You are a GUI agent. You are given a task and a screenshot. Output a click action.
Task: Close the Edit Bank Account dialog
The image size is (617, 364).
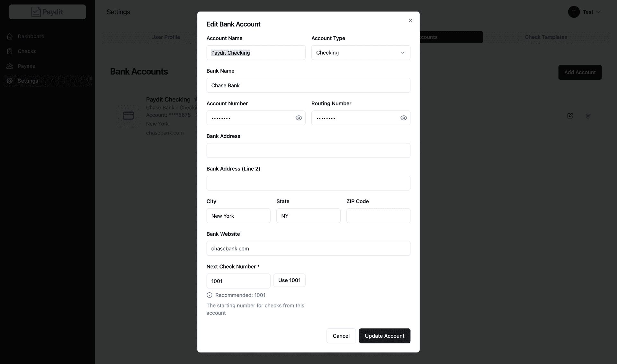coord(410,21)
